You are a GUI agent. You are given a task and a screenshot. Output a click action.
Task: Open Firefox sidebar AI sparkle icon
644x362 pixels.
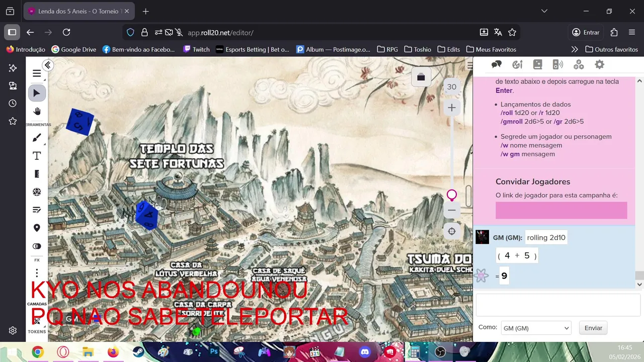[x=13, y=68]
